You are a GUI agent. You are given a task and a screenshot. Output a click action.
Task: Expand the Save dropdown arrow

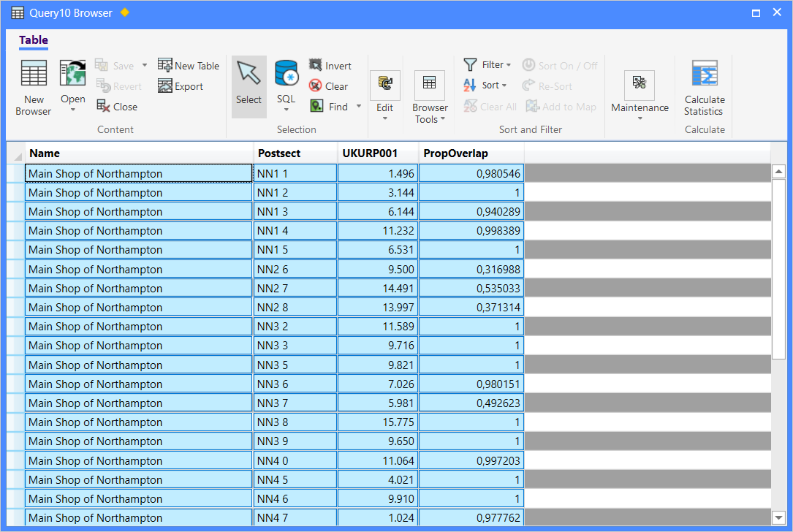click(x=145, y=65)
